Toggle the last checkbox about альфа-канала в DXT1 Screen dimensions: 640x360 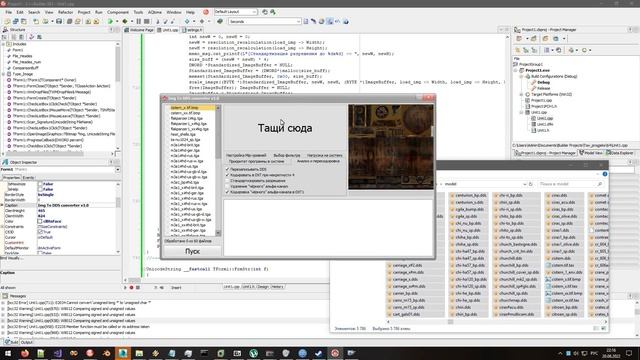coord(227,192)
